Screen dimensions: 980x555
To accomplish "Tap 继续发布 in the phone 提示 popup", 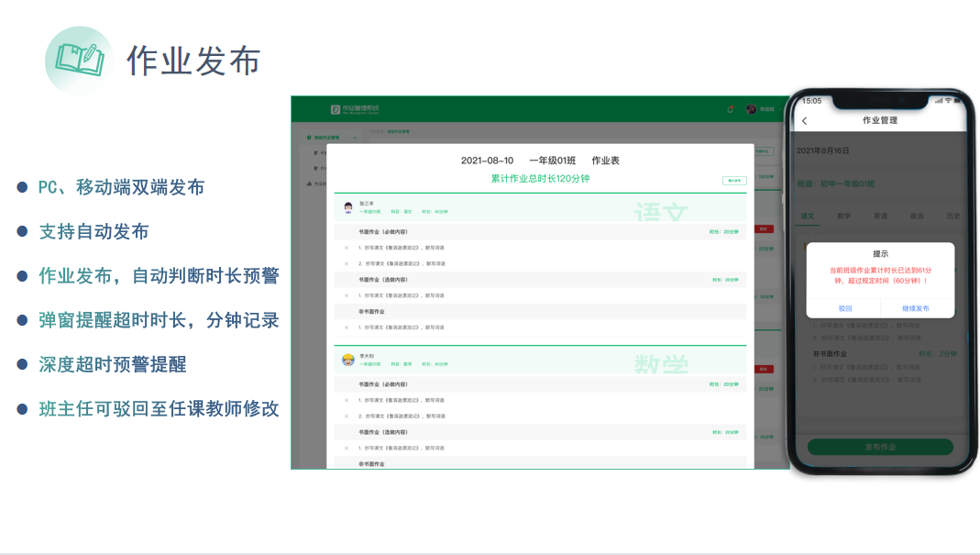I will 916,308.
